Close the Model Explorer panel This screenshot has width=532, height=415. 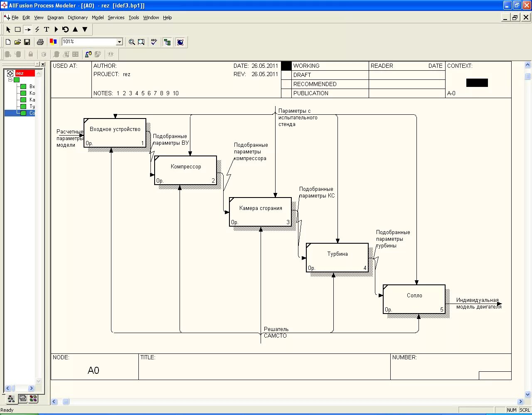point(43,64)
